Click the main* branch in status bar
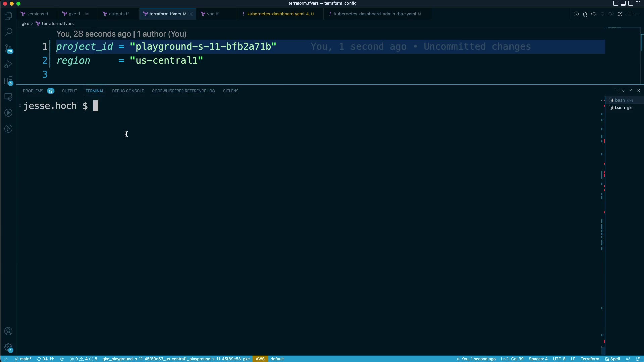The height and width of the screenshot is (362, 644). coord(23,359)
